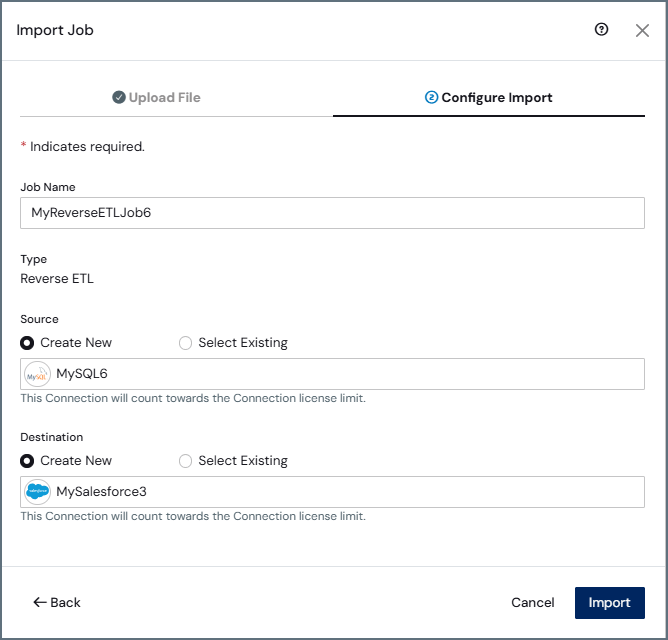668x640 pixels.
Task: Click the license limit note under Source
Action: tap(193, 398)
